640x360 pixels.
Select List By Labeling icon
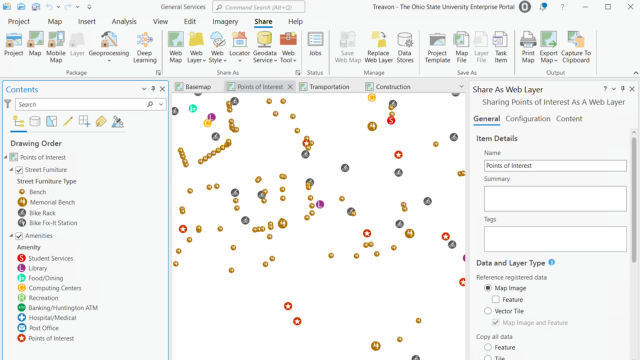(101, 122)
